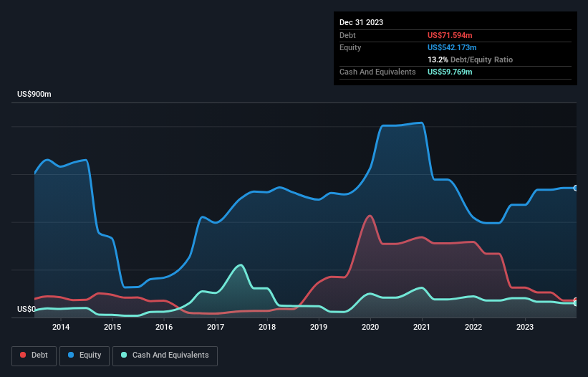Click the 2014 x-axis label

(61, 327)
